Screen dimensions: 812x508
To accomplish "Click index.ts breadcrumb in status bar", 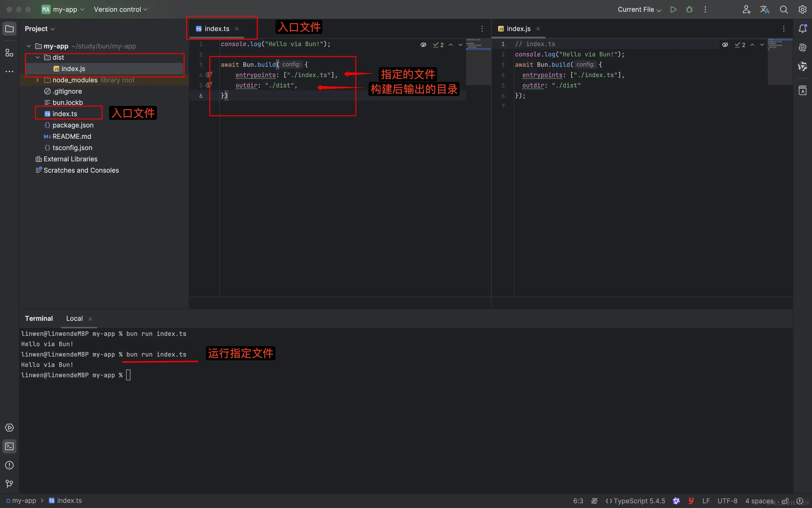I will [66, 500].
